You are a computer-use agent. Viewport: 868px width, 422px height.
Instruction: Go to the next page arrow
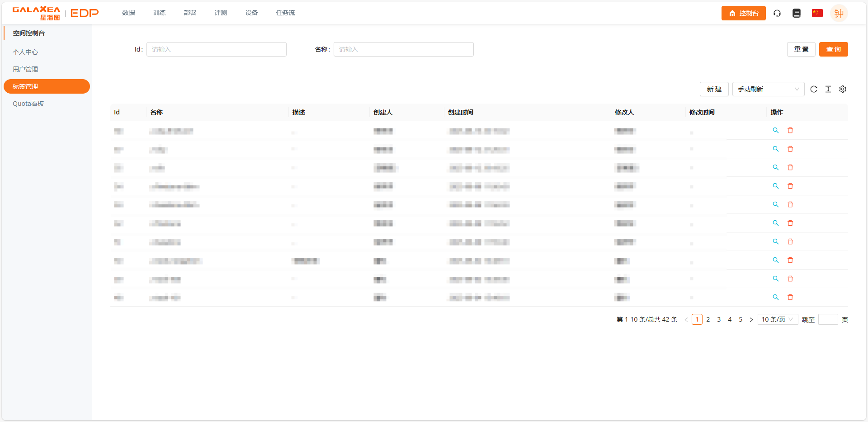point(751,320)
